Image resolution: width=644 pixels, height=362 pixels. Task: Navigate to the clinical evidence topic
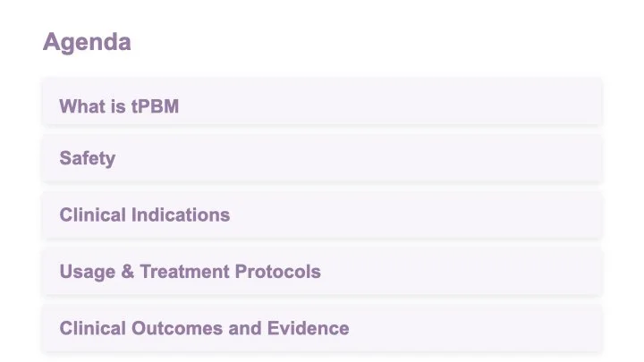(322, 328)
